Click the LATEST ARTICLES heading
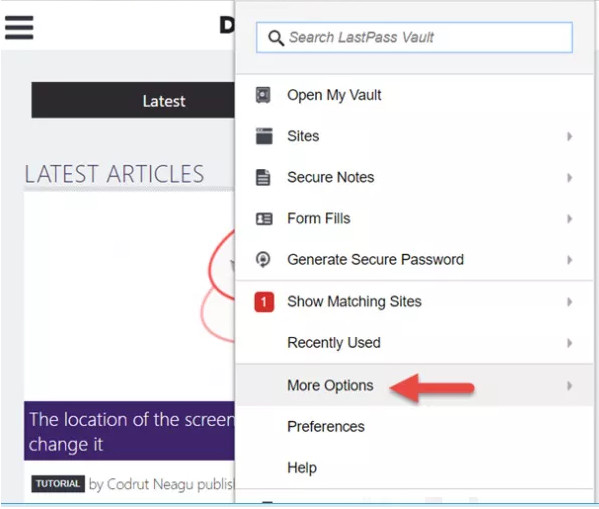 pos(114,174)
